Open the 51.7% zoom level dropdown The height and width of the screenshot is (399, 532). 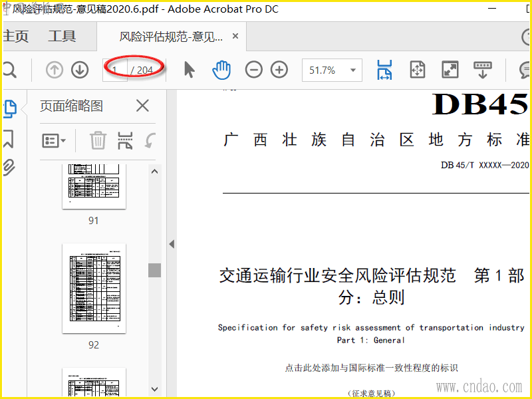(353, 70)
